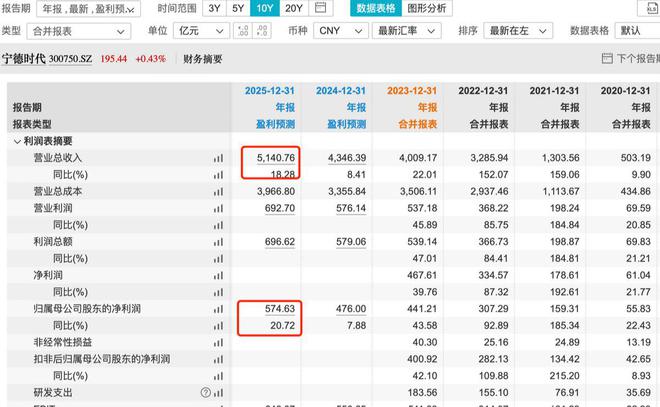Switch to 数据表格 tab
The height and width of the screenshot is (407, 660).
pos(376,8)
